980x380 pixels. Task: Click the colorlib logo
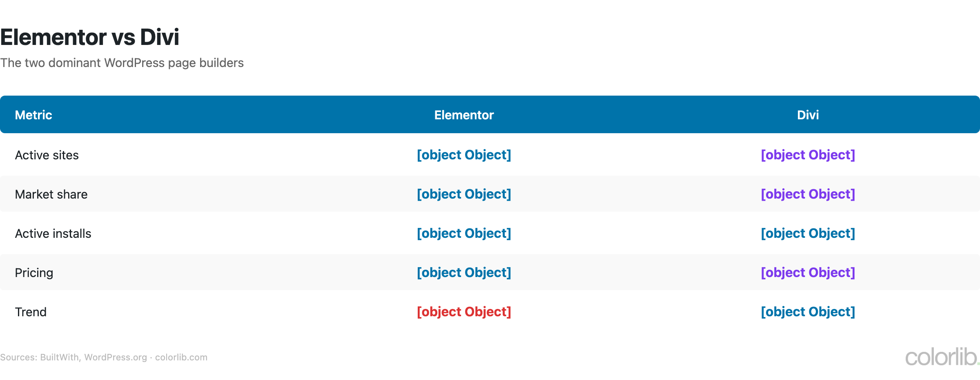[941, 357]
